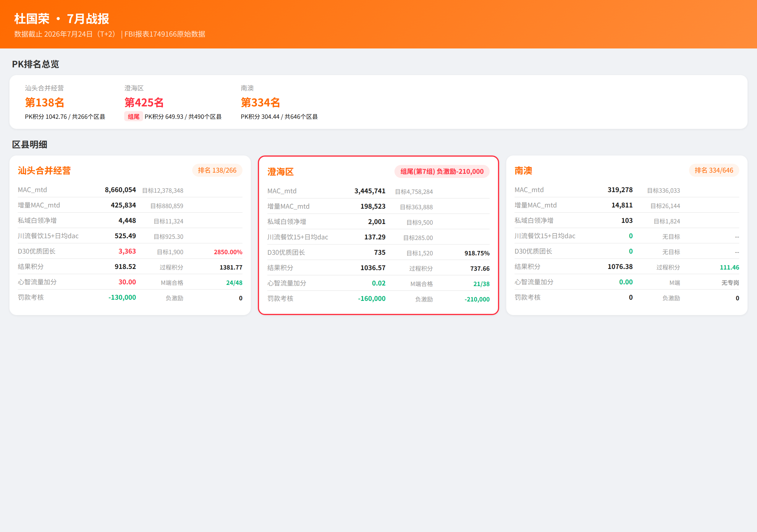Select the 第334名 ranking in overview

(x=261, y=103)
